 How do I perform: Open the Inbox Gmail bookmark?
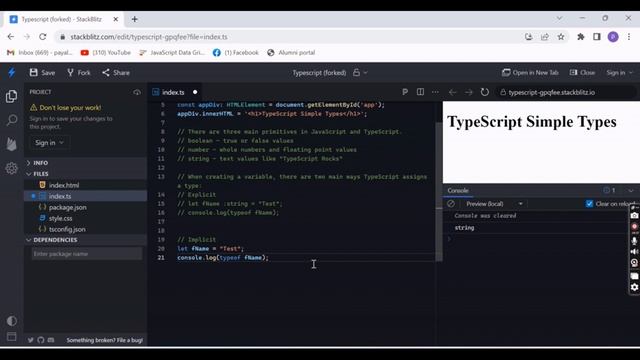(40, 53)
